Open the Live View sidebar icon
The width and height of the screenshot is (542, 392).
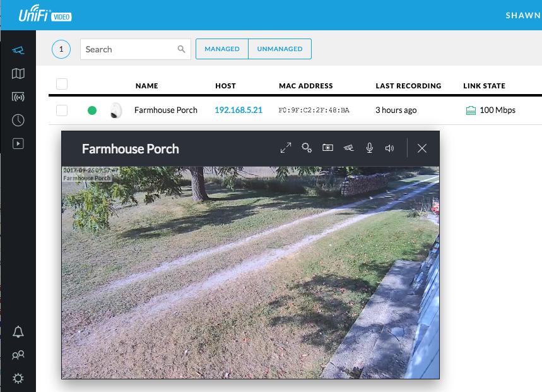click(18, 97)
